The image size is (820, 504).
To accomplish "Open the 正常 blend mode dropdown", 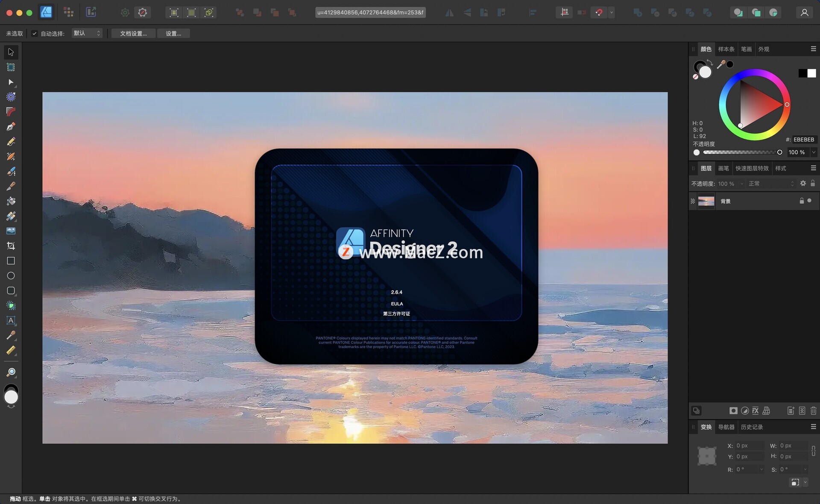I will tap(771, 184).
